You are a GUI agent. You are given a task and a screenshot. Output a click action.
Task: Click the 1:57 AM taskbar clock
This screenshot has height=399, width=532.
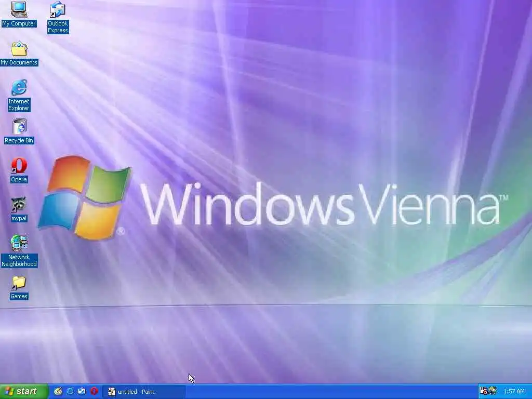(x=514, y=392)
